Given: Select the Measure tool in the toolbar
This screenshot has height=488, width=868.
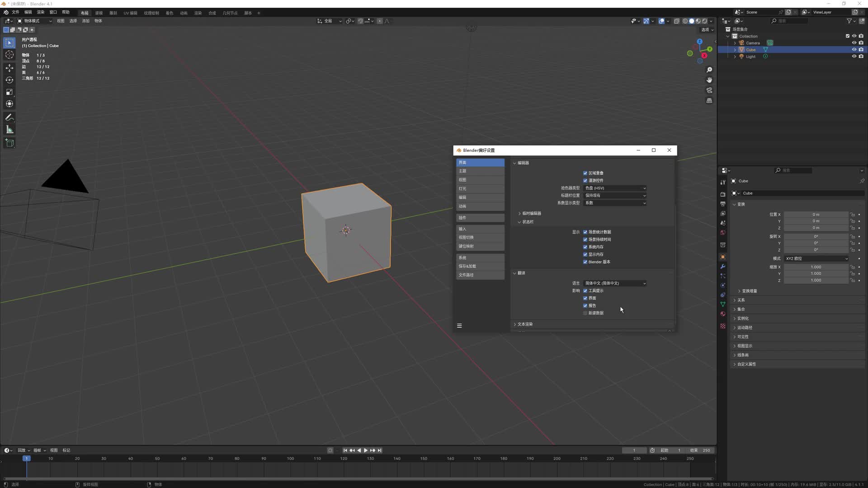Looking at the screenshot, I should coord(9,129).
